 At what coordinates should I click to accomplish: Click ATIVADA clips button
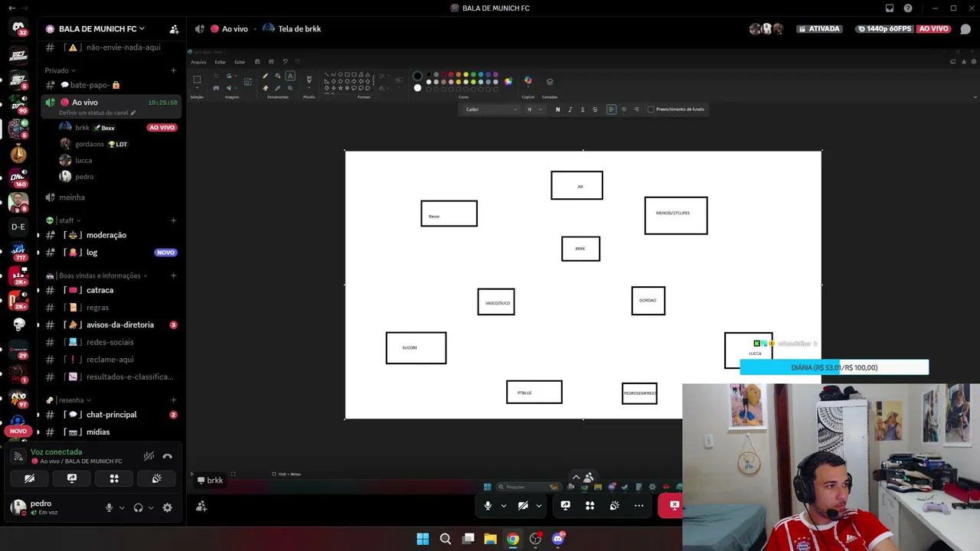click(x=819, y=29)
